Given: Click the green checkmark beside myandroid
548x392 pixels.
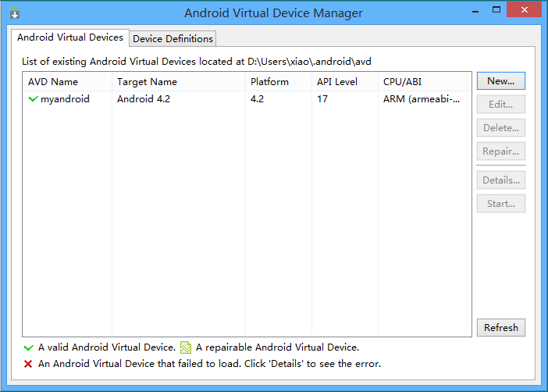Looking at the screenshot, I should pos(33,99).
